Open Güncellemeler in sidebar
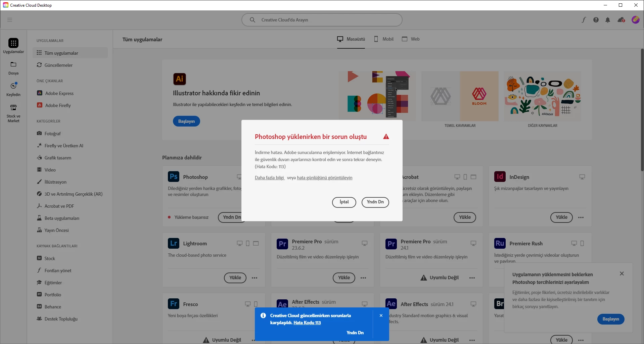644x344 pixels. pos(70,65)
